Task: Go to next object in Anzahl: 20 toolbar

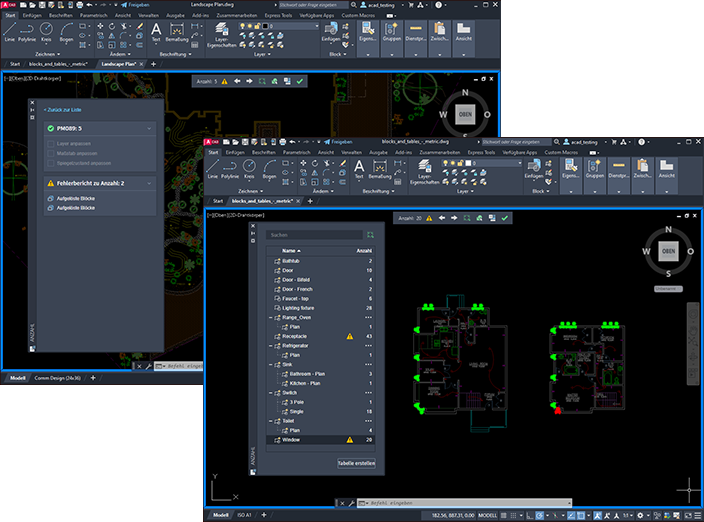Action: [x=454, y=218]
